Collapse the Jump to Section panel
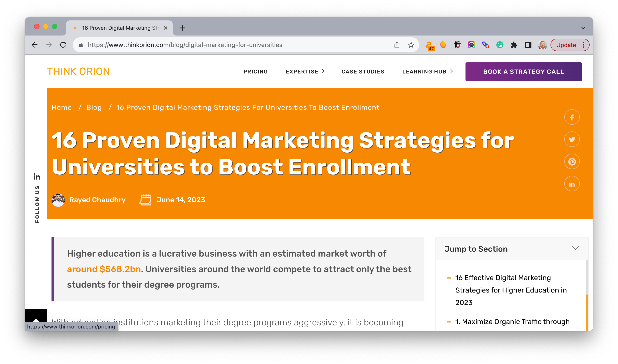The width and height of the screenshot is (618, 364). click(x=575, y=248)
